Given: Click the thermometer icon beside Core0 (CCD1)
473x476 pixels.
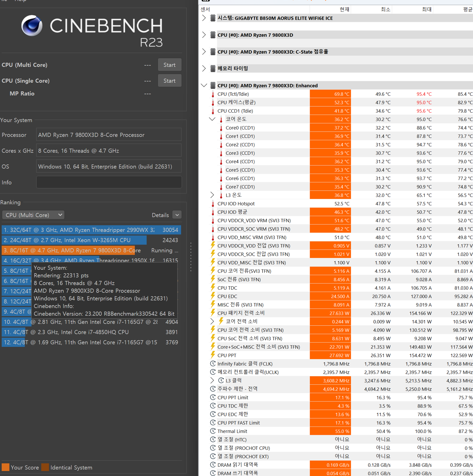Looking at the screenshot, I should (221, 128).
